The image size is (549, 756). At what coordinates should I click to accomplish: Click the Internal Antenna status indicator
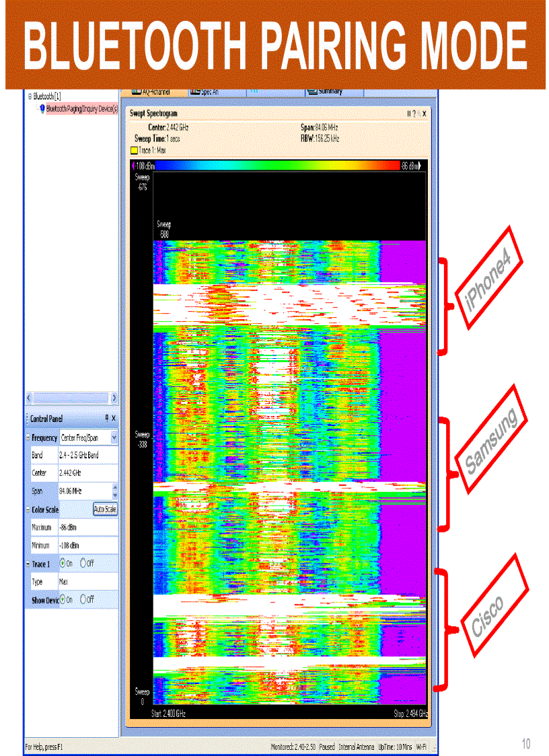pyautogui.click(x=357, y=746)
